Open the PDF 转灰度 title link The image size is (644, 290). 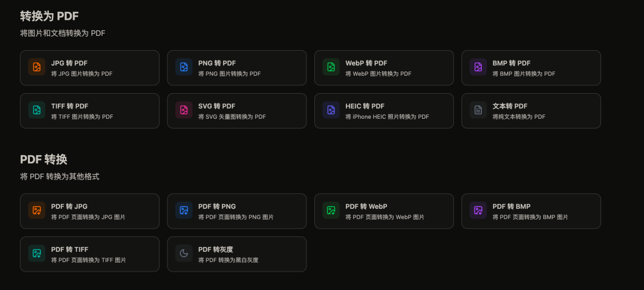click(x=215, y=249)
